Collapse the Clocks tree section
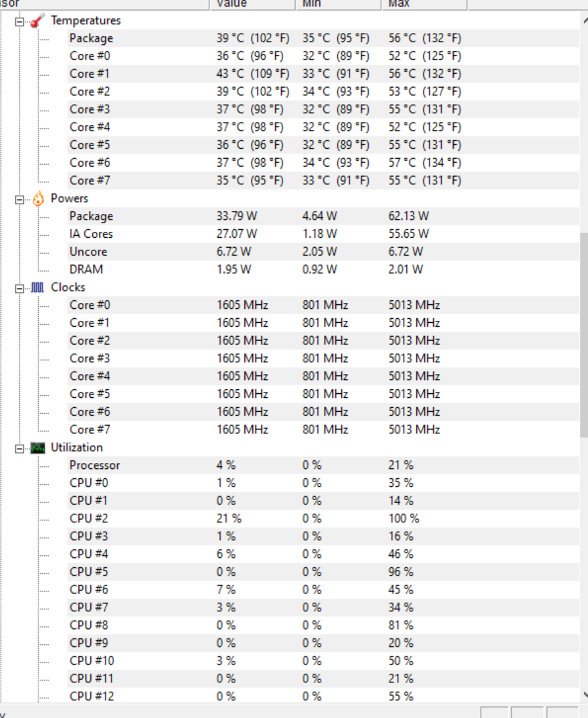This screenshot has width=588, height=718. (x=20, y=288)
